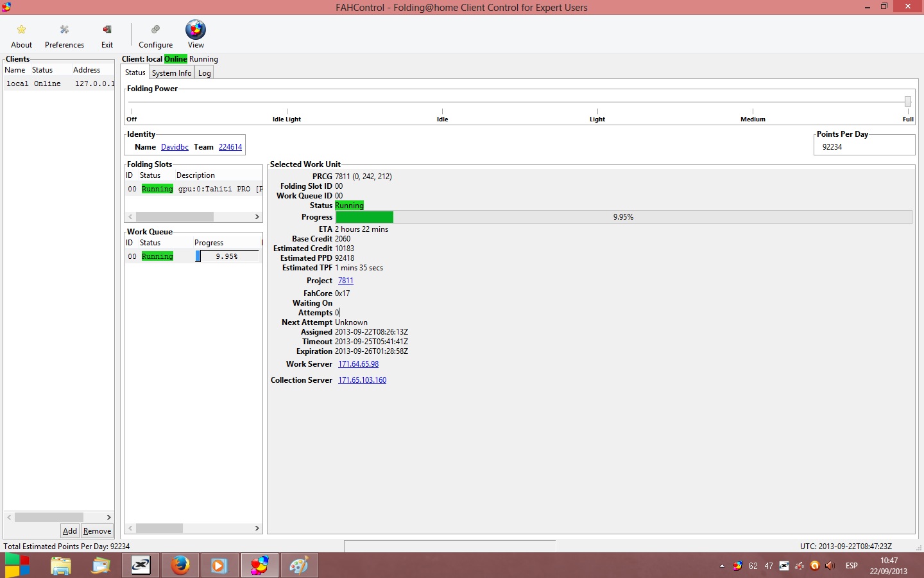Screen dimensions: 924x578
Task: Open Preferences from the toolbar
Action: point(64,35)
